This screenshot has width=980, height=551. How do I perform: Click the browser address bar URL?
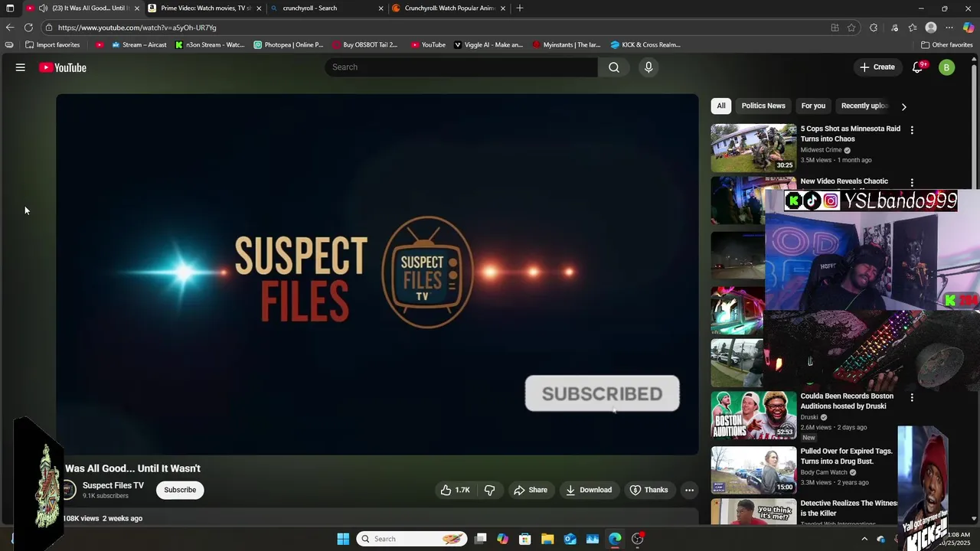(x=137, y=28)
